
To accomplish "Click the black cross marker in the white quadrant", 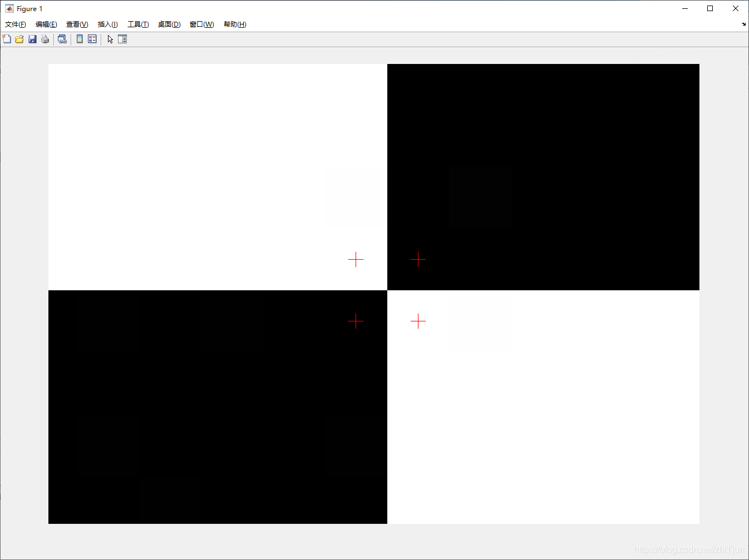I will [418, 321].
